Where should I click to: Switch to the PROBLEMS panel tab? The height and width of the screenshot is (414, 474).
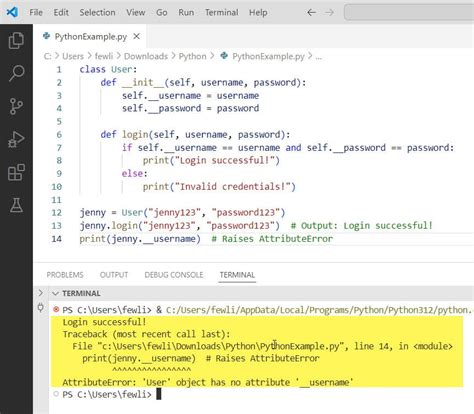coord(65,275)
